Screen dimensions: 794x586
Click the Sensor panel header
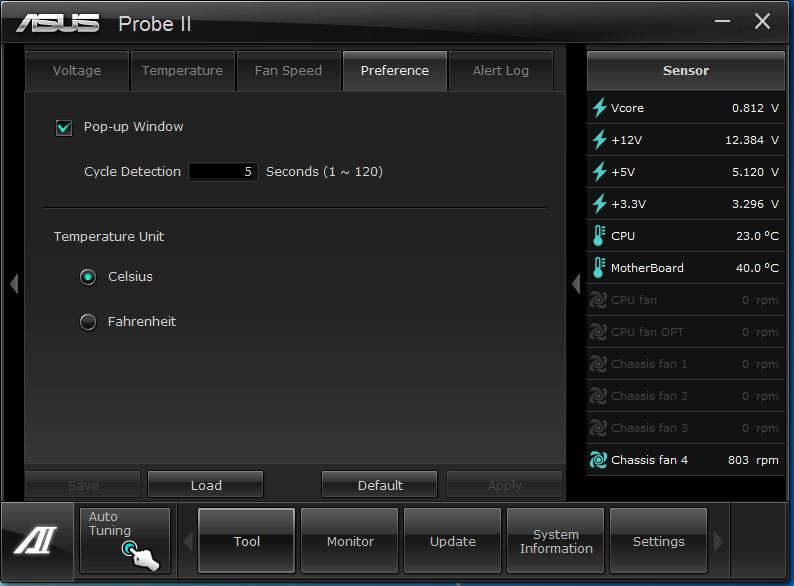(x=686, y=71)
